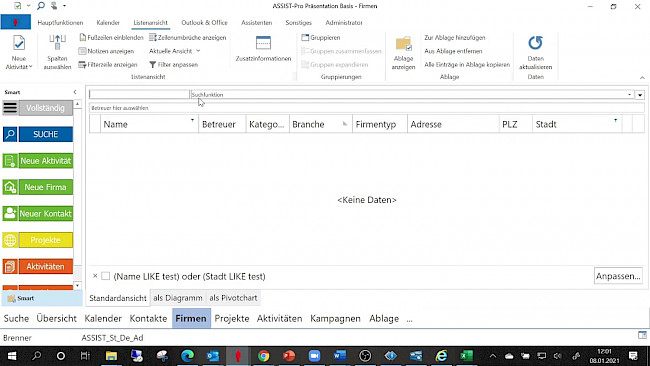Toggle the filter checkbox next to Name LIKE test

(x=106, y=276)
